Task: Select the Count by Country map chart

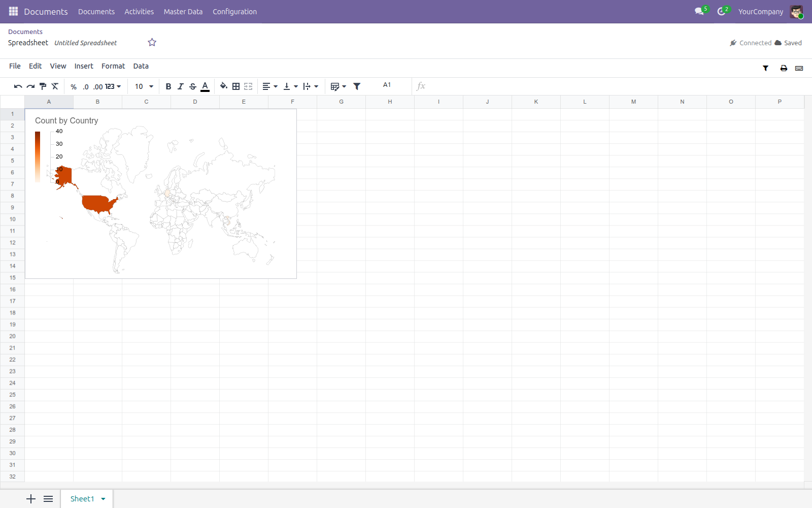Action: tap(161, 194)
